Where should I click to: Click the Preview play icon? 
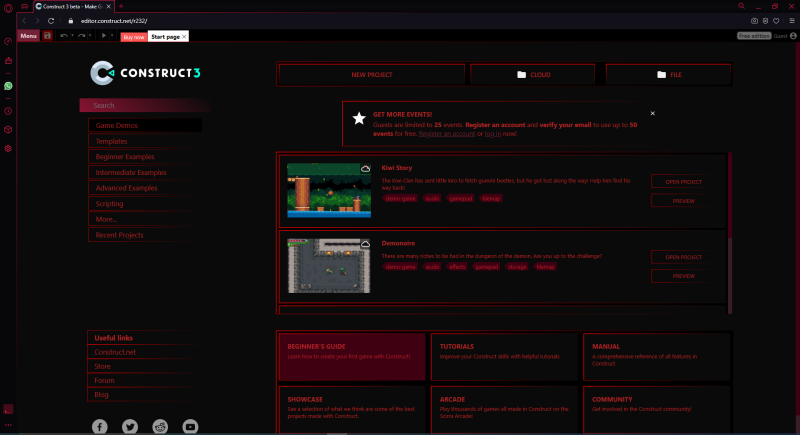(104, 36)
